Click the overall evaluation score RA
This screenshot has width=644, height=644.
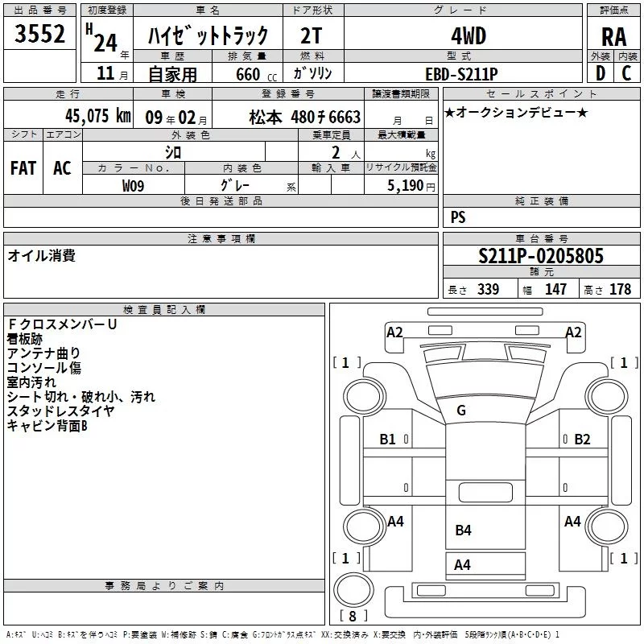click(614, 37)
